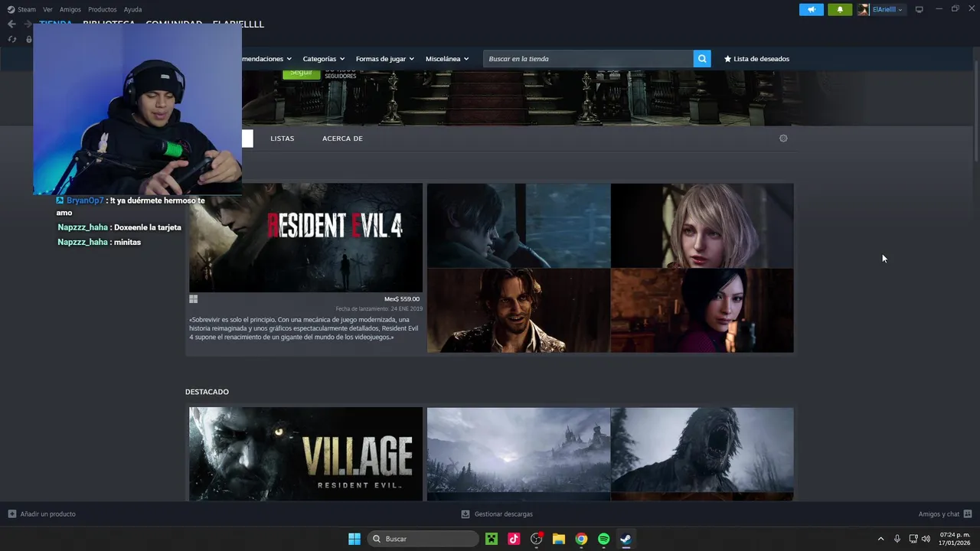Image resolution: width=980 pixels, height=551 pixels.
Task: Open the Productos menu
Action: [103, 9]
